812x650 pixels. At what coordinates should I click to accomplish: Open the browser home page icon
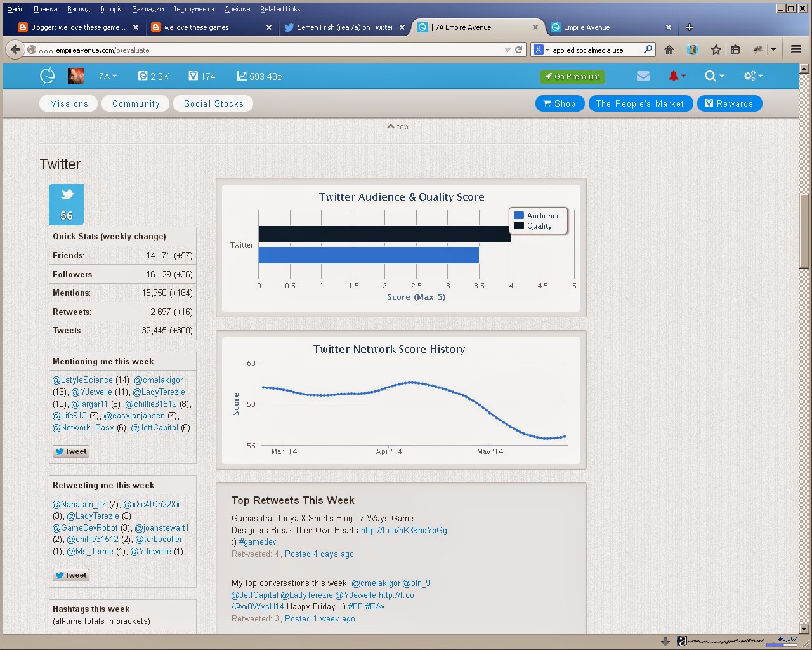pos(669,50)
